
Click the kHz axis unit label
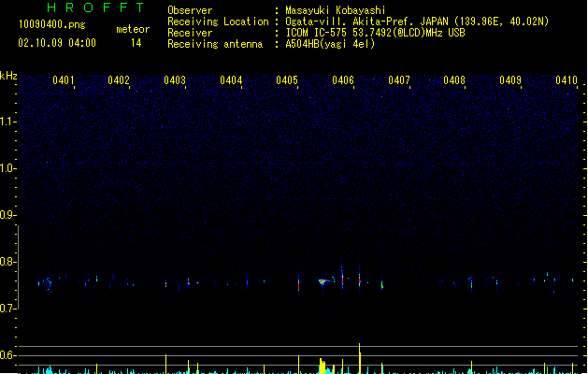(x=8, y=76)
